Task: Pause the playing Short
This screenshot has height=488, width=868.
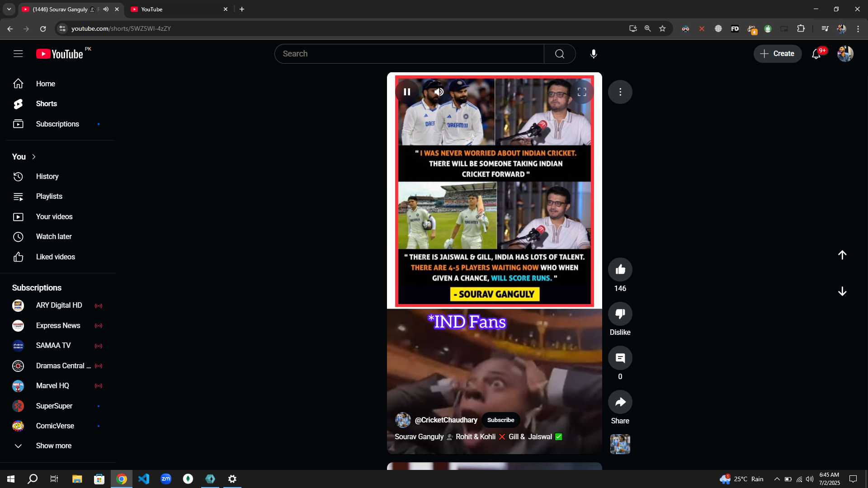Action: [407, 92]
